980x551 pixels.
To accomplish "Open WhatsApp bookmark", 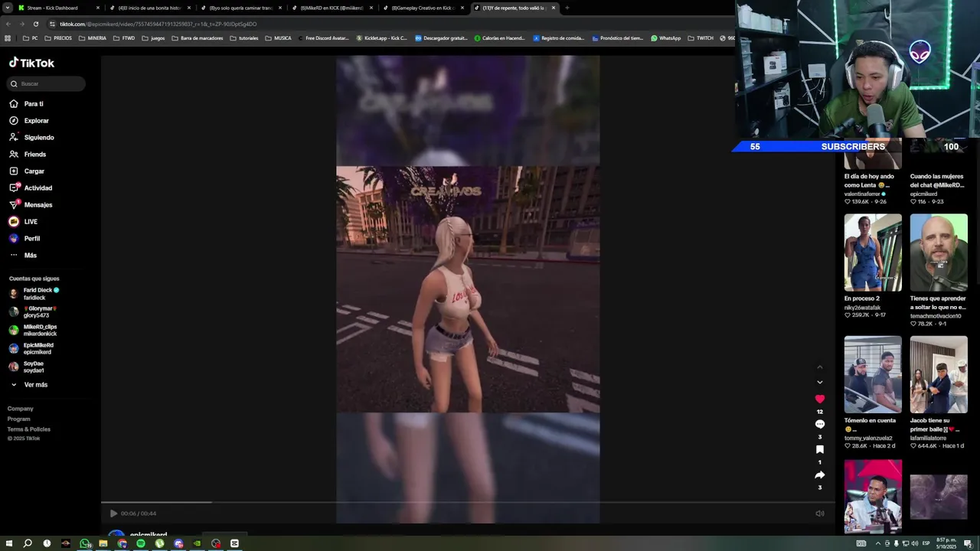I will tap(665, 38).
